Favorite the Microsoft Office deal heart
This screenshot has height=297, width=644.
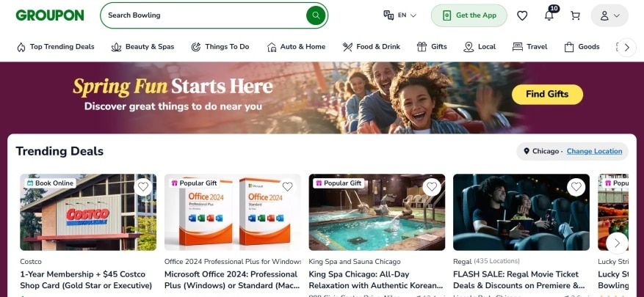[x=288, y=187]
